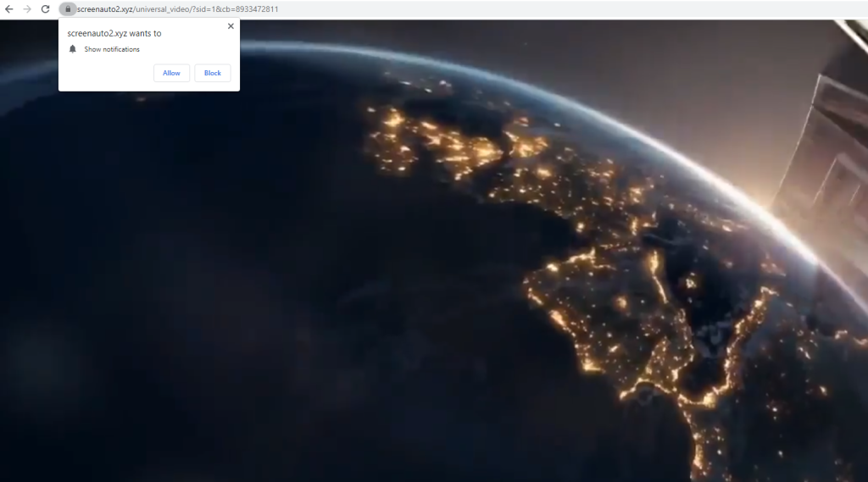Click the cb=8933472811 query text in the URL

[249, 9]
